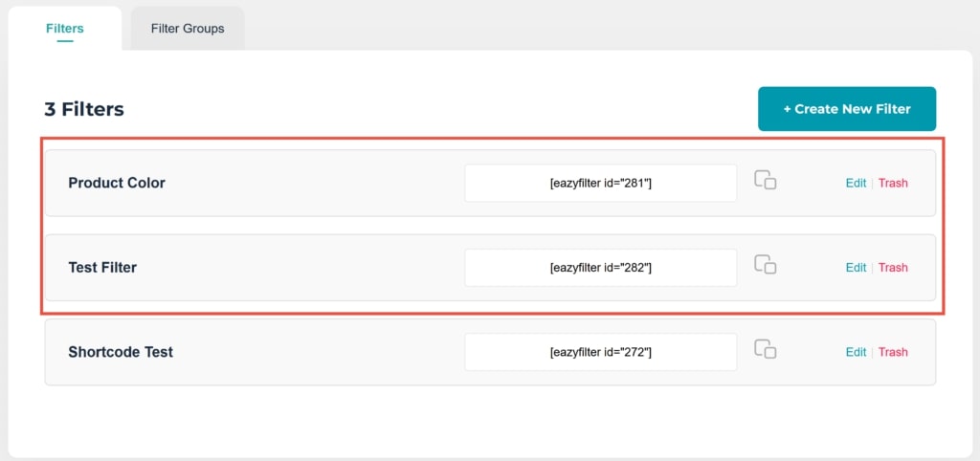Switch to the Filters tab

tap(65, 29)
